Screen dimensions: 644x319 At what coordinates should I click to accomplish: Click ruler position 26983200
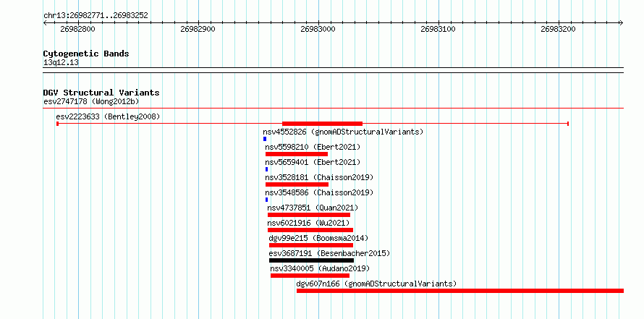pos(558,29)
